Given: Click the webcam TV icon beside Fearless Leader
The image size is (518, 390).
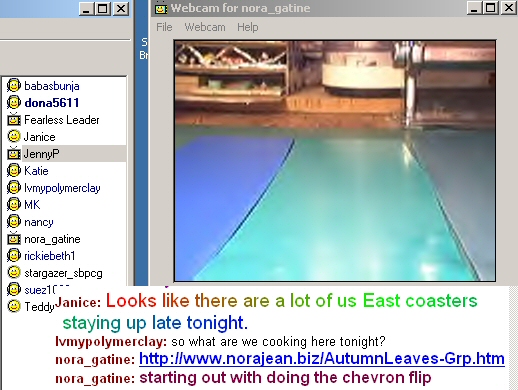Looking at the screenshot, I should tap(14, 119).
